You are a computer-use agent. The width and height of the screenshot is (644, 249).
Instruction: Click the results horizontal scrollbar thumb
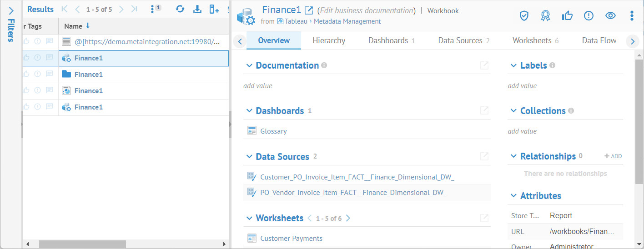[82, 244]
